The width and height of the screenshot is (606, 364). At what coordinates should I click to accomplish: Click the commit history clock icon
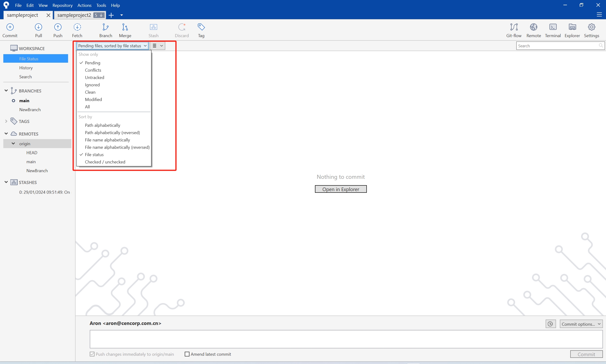pyautogui.click(x=551, y=324)
